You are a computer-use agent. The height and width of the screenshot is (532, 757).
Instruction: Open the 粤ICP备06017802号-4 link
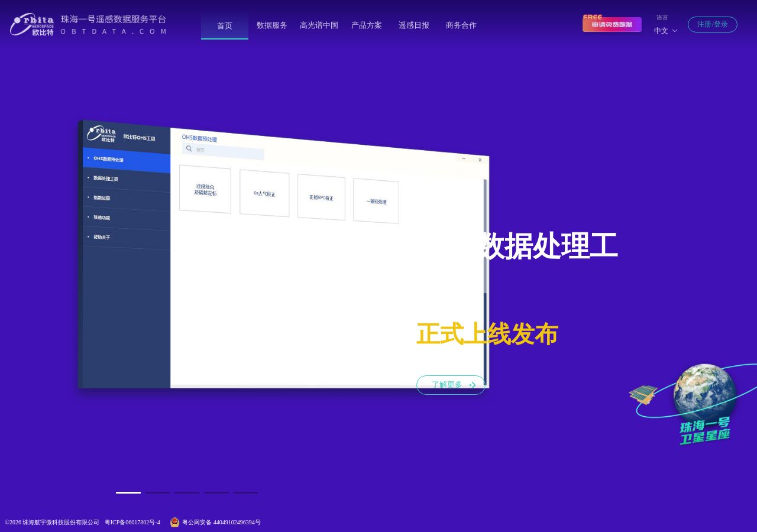tap(132, 523)
